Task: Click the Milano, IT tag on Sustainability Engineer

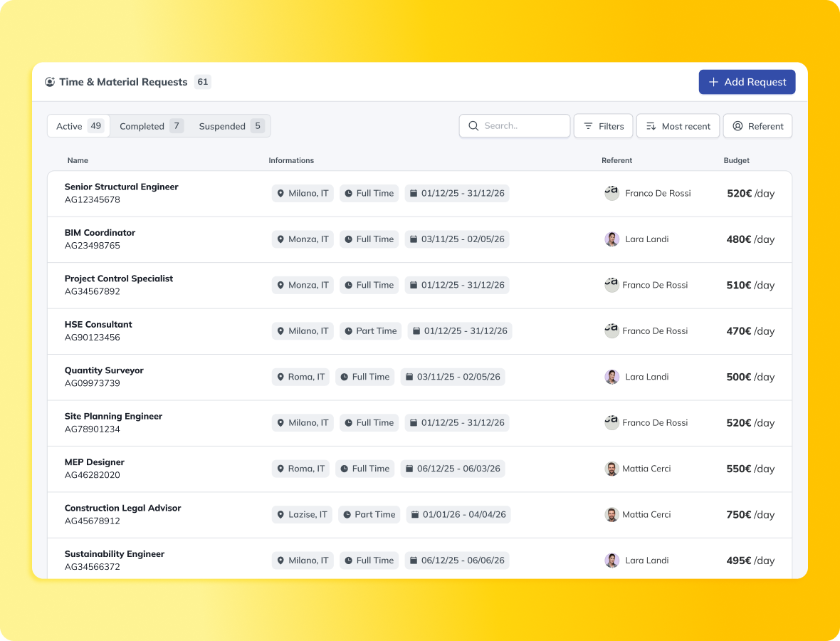Action: tap(303, 561)
